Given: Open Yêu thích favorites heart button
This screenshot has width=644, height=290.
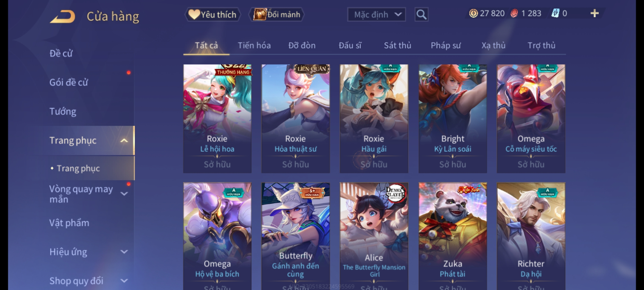Looking at the screenshot, I should (213, 15).
